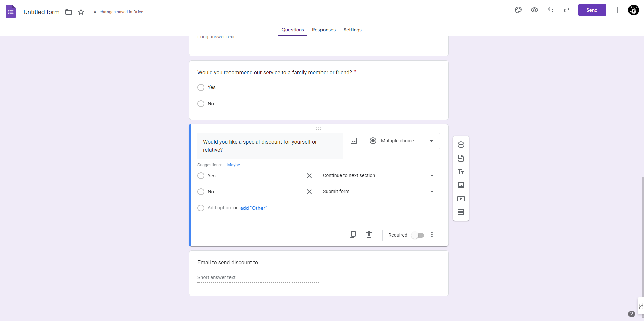
Task: Add a new question from sidebar
Action: click(461, 145)
